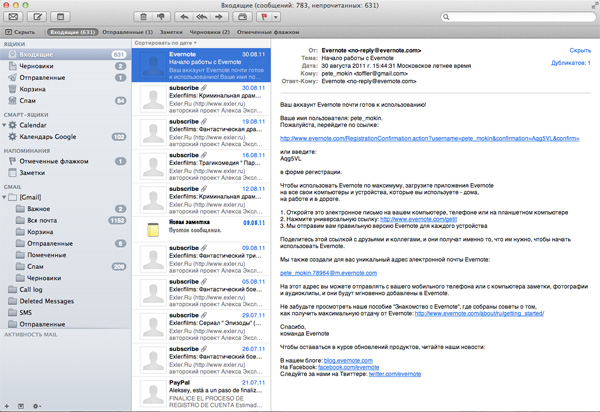The width and height of the screenshot is (600, 412).
Task: Compose a new message
Action: point(37,18)
